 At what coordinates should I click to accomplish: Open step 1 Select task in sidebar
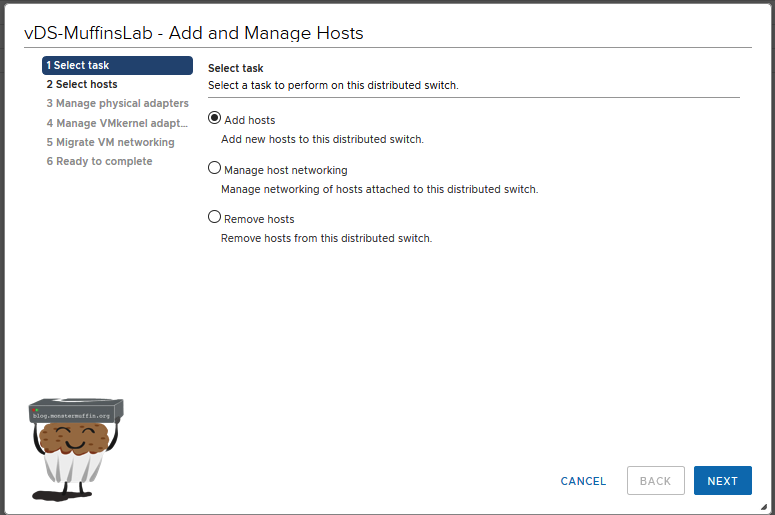117,66
